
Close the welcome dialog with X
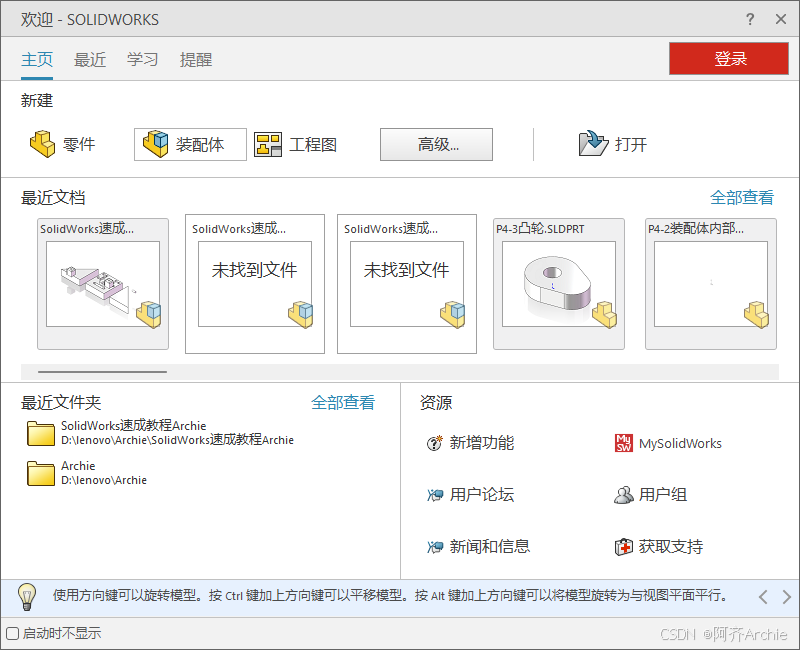[781, 19]
